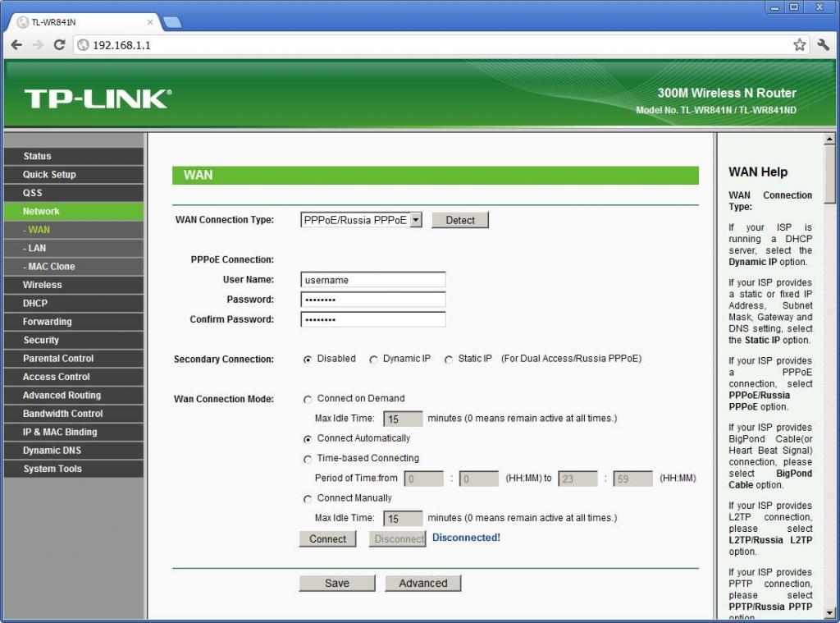Click the Save button
Image resolution: width=840 pixels, height=623 pixels.
coord(337,583)
